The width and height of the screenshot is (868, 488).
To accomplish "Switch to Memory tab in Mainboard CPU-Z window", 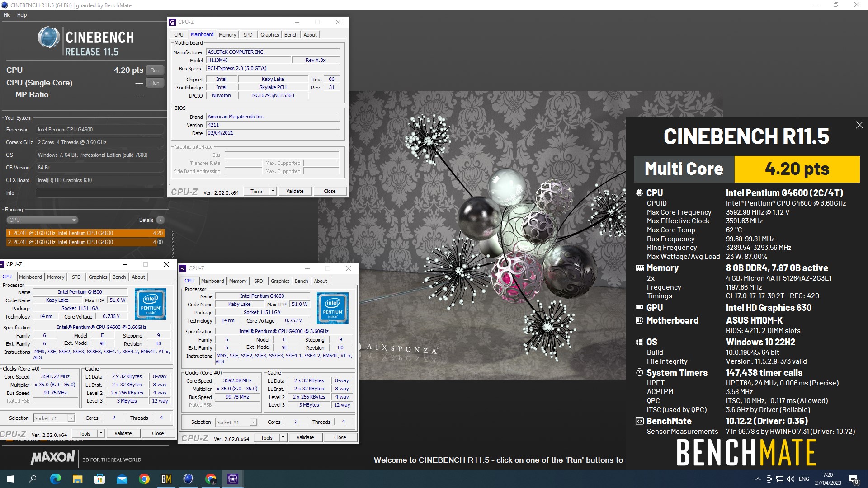I will click(x=227, y=35).
